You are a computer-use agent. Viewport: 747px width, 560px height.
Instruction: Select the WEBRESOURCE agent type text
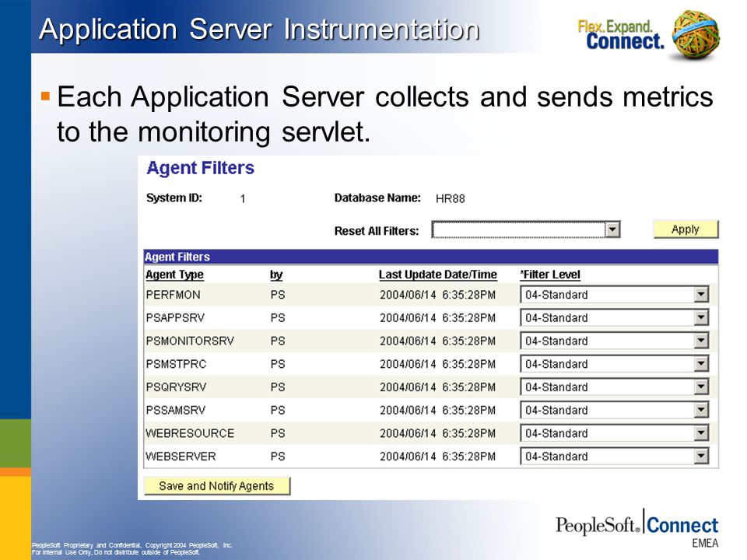pyautogui.click(x=190, y=433)
